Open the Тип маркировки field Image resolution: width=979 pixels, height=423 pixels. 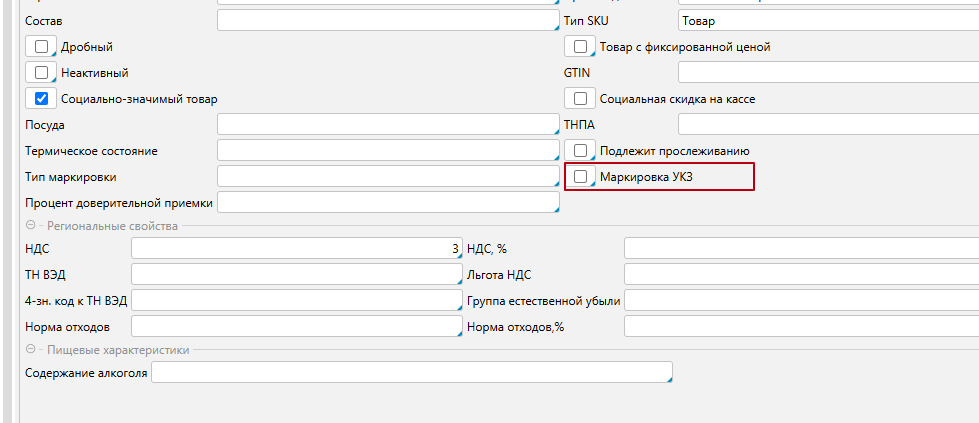(x=386, y=177)
